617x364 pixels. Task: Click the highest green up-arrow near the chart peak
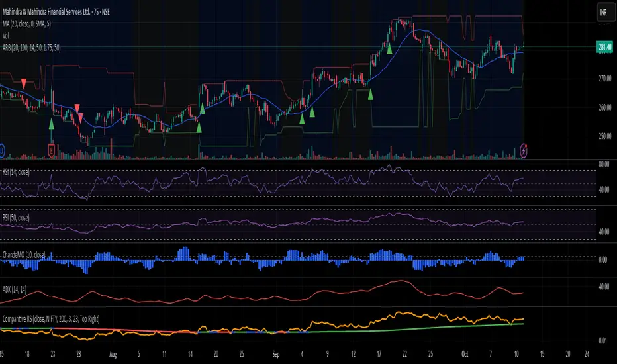391,48
